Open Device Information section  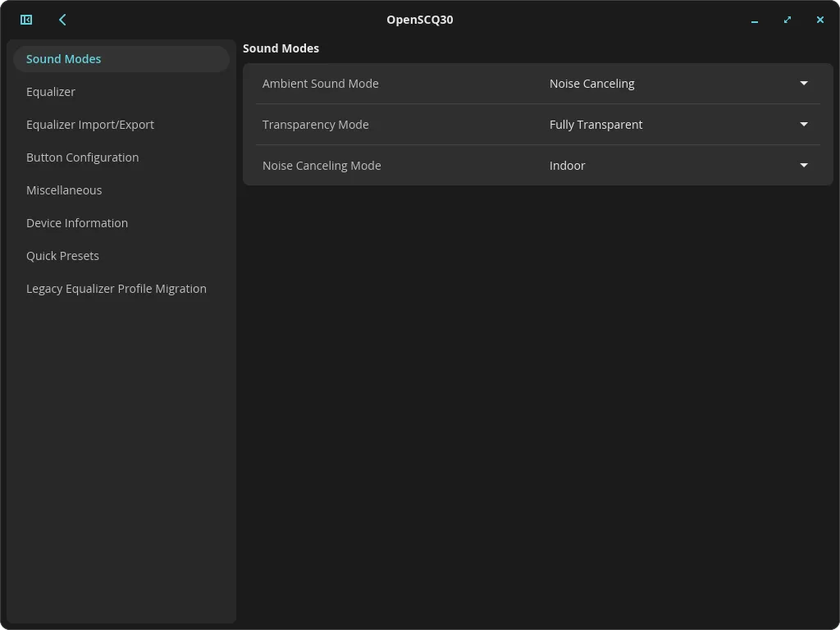(121, 223)
